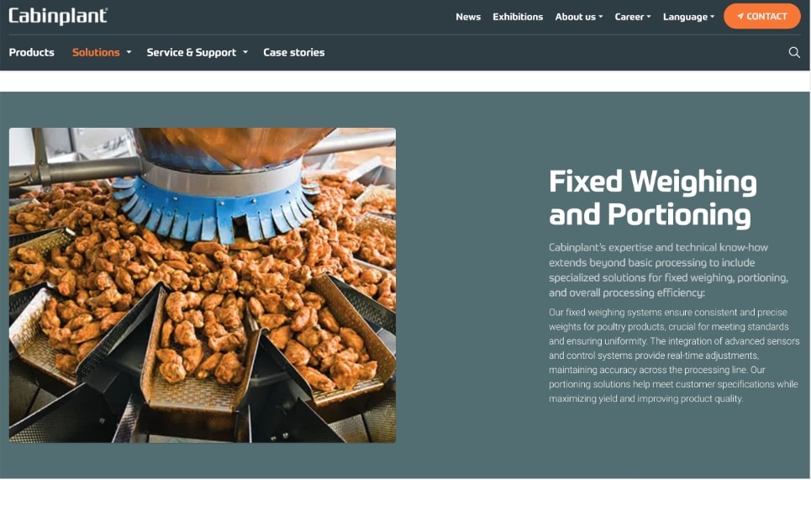This screenshot has width=811, height=532.
Task: Open the Language selector dropdown
Action: (688, 17)
